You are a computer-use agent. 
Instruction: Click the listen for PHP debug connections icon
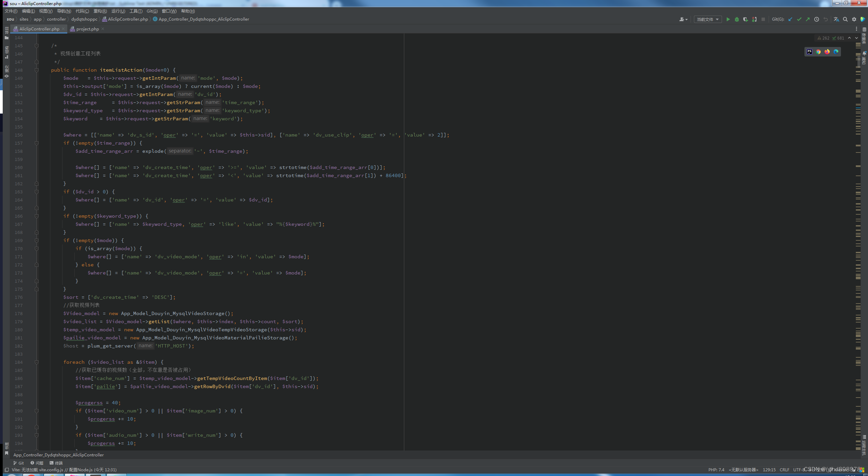point(754,19)
